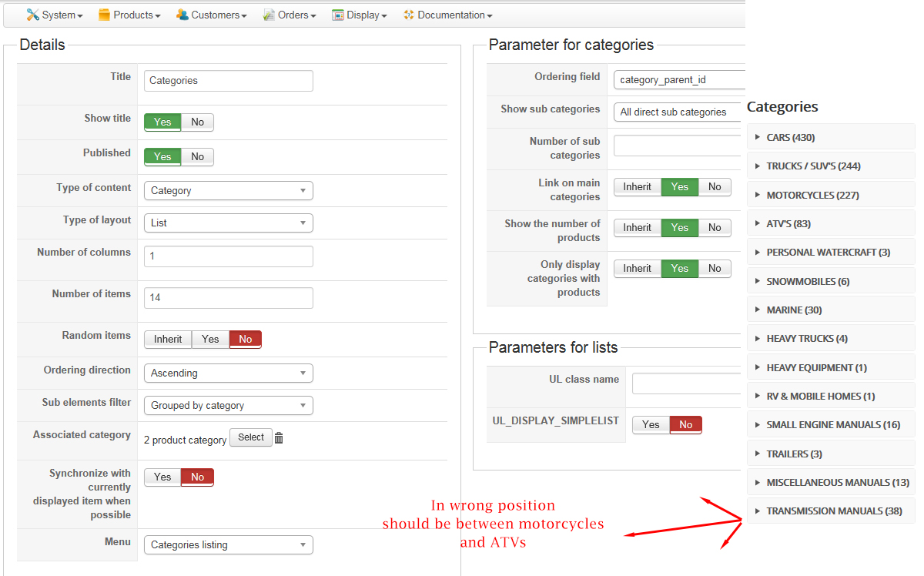Expand the TRANSMISSION MANUALS arrow
The width and height of the screenshot is (924, 576).
pos(757,511)
